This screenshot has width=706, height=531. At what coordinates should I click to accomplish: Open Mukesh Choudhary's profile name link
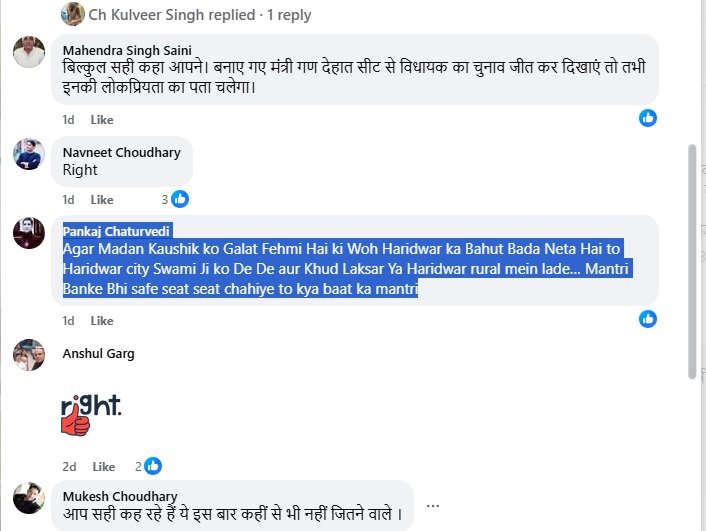120,496
